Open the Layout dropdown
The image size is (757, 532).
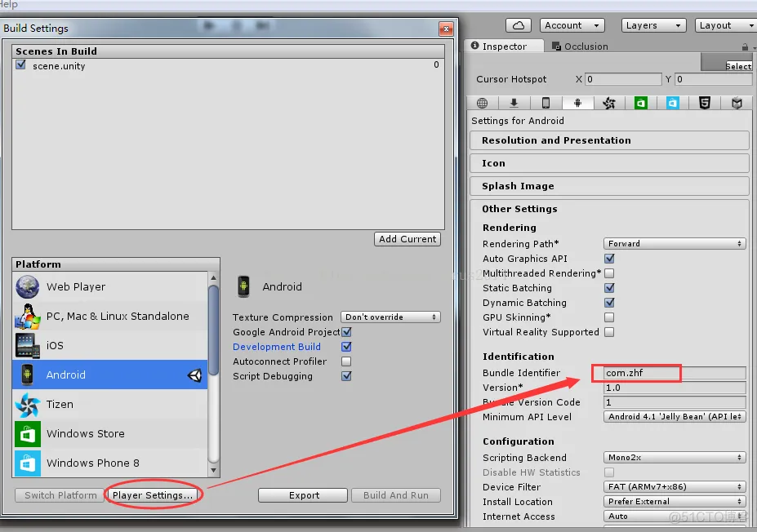(x=726, y=25)
